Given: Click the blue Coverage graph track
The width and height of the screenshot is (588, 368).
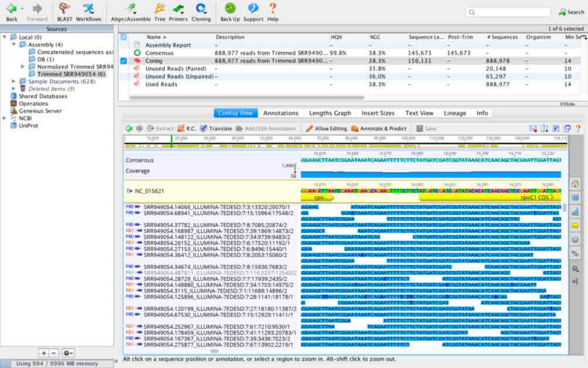Looking at the screenshot, I should pos(431,175).
